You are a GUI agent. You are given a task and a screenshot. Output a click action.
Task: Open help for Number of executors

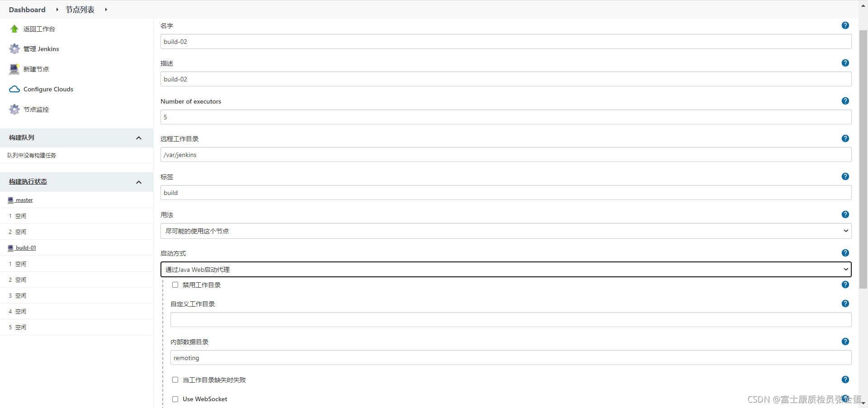[x=845, y=101]
